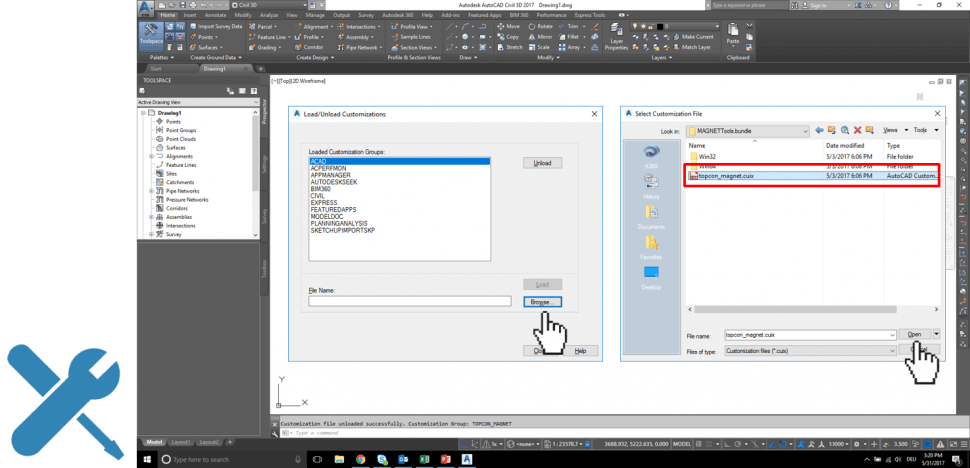Select the Move tool in Modify panel
970x468 pixels.
pos(507,26)
